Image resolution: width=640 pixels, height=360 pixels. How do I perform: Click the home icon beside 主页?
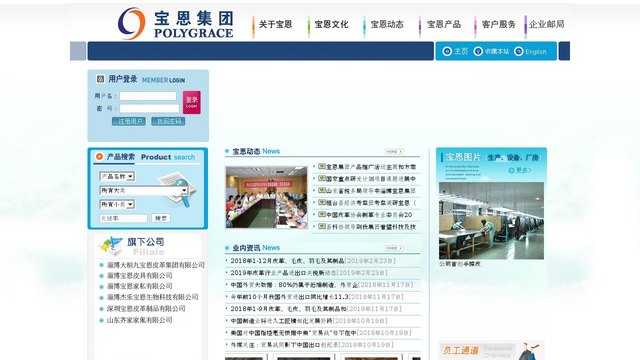pyautogui.click(x=447, y=51)
